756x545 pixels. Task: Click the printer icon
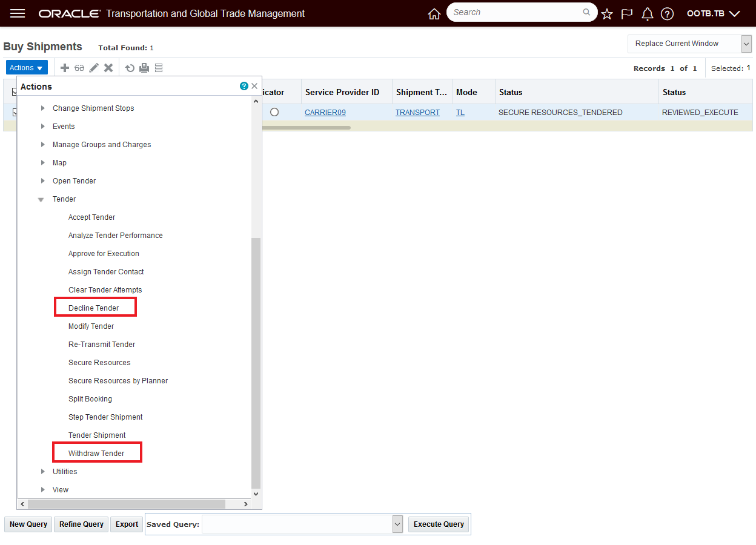coord(144,68)
